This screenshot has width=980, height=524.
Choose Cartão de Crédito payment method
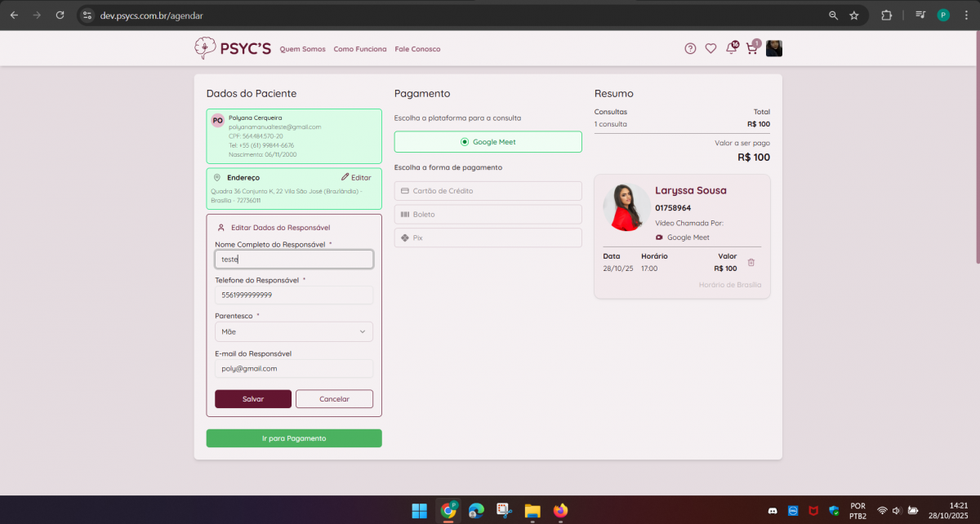[488, 191]
